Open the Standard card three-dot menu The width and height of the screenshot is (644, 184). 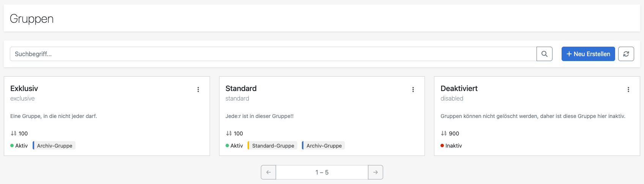pos(413,90)
